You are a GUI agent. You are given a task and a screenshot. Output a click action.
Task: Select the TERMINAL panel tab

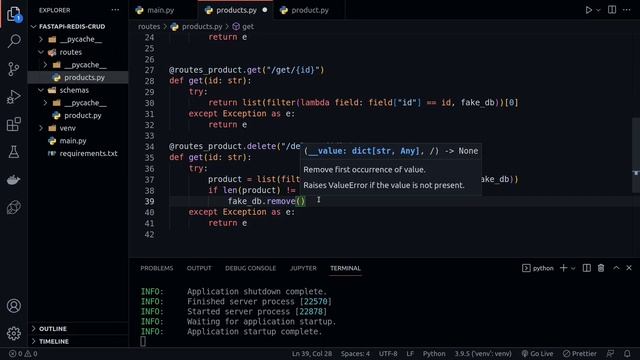click(x=345, y=268)
